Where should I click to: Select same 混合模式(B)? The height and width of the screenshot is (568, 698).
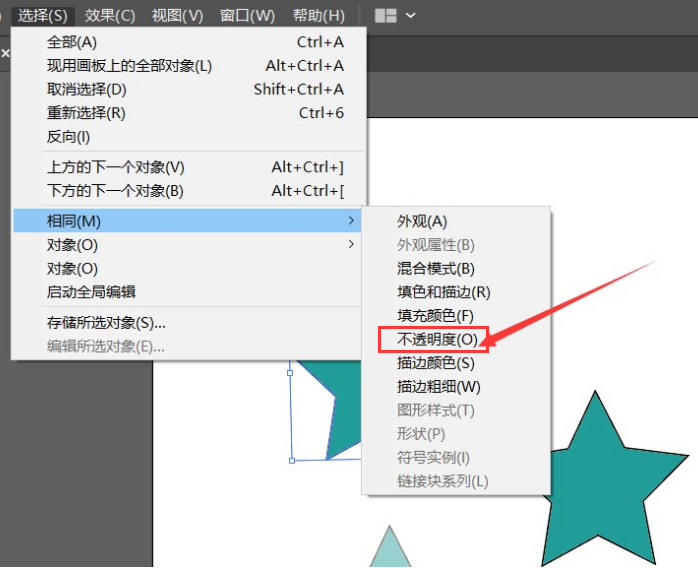[456, 268]
